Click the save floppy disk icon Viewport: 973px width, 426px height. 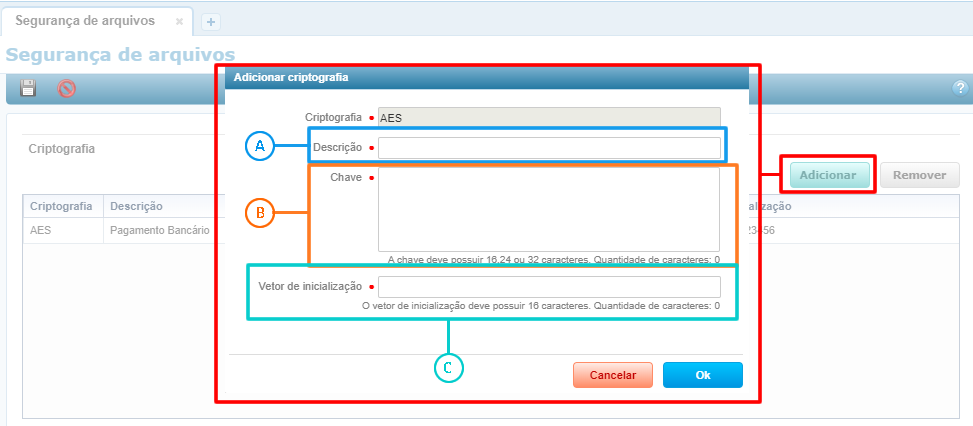[x=28, y=88]
